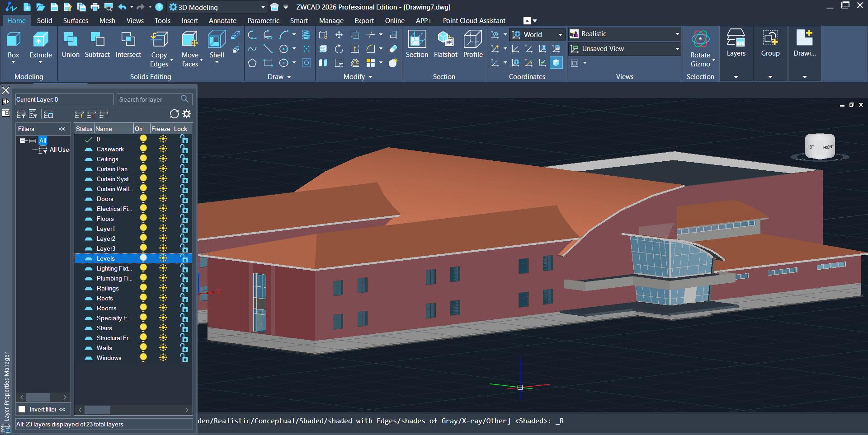Click Move Faces tool
This screenshot has height=435, width=868.
point(190,49)
